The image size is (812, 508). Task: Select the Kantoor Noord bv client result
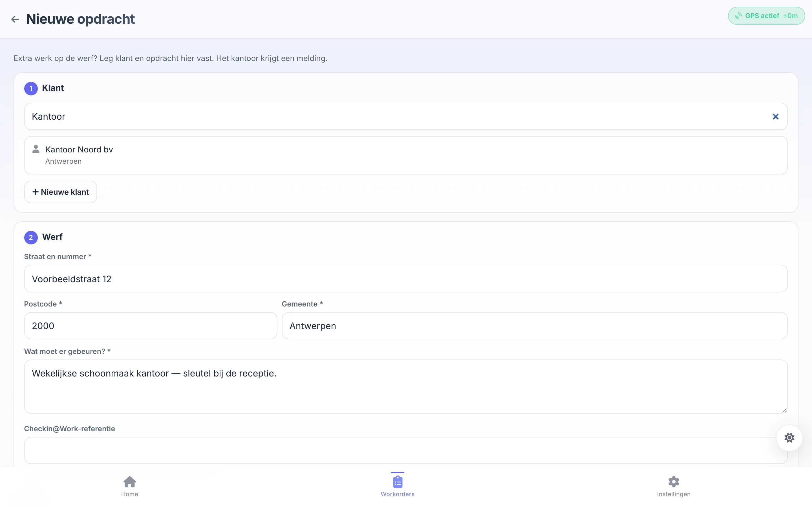[x=406, y=155]
